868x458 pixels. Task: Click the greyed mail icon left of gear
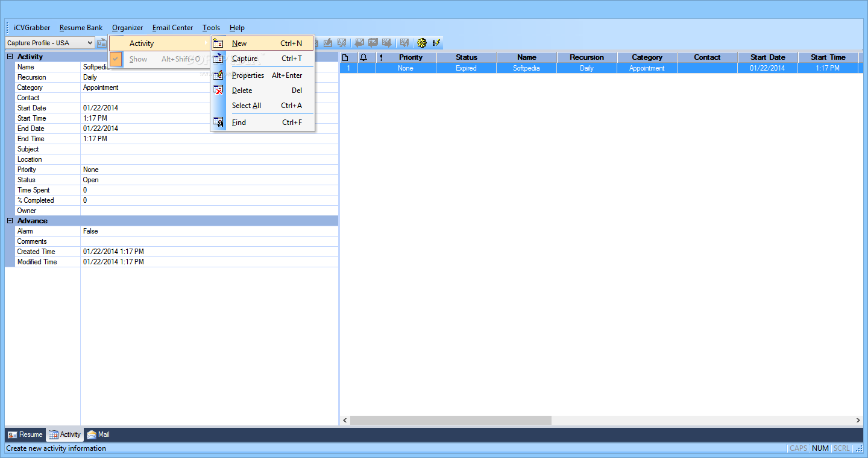point(404,43)
